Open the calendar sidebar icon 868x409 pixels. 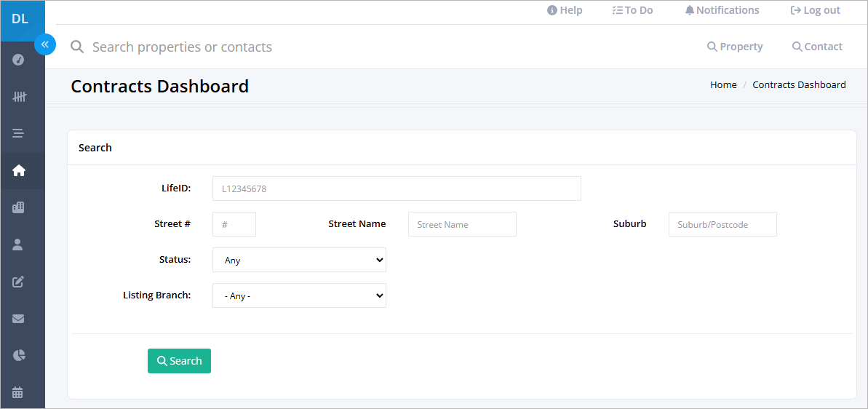point(17,392)
